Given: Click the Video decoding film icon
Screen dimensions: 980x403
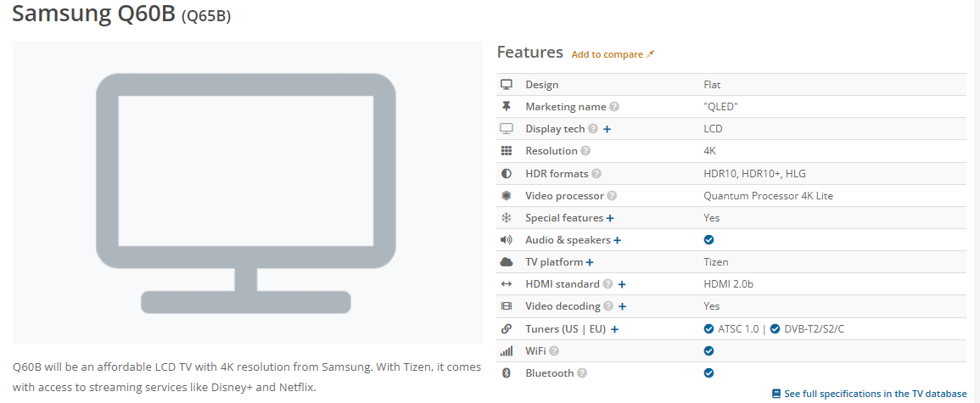Looking at the screenshot, I should [507, 306].
